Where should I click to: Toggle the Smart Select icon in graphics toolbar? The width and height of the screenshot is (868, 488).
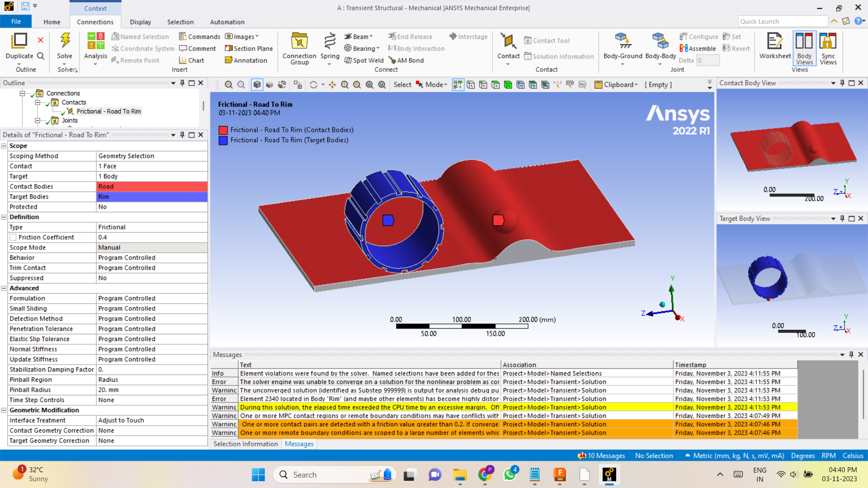458,85
